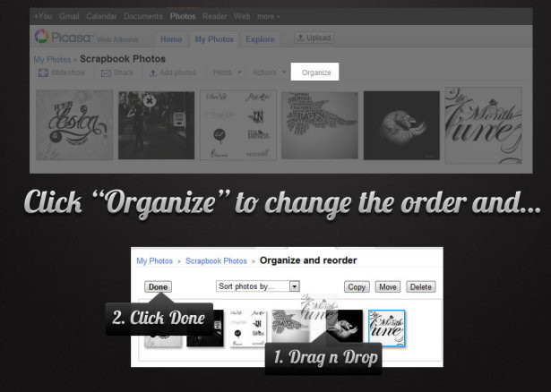Select the logos thumbnail in organize panel

pyautogui.click(x=248, y=328)
